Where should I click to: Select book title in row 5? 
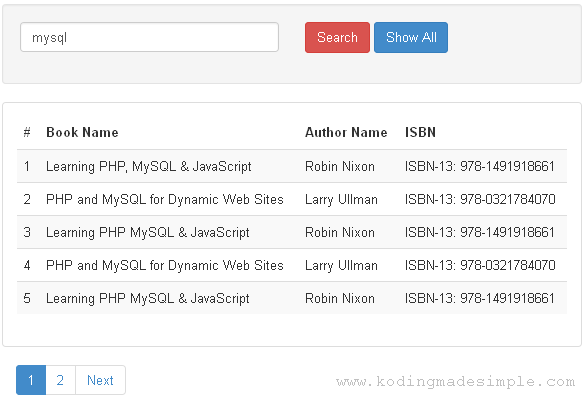[147, 298]
